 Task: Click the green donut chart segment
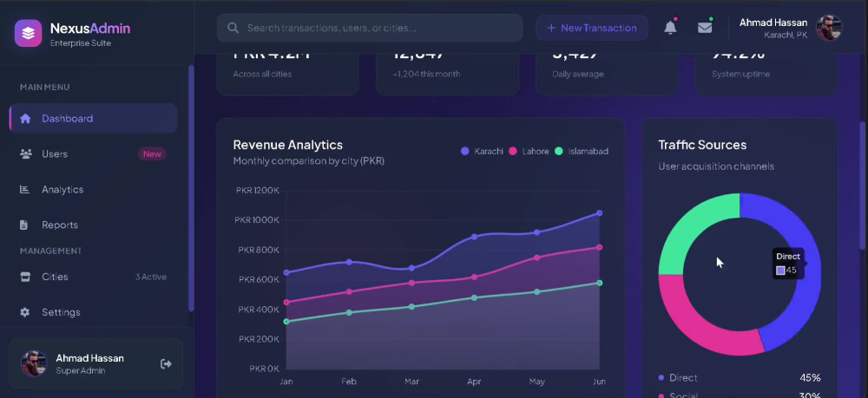689,224
